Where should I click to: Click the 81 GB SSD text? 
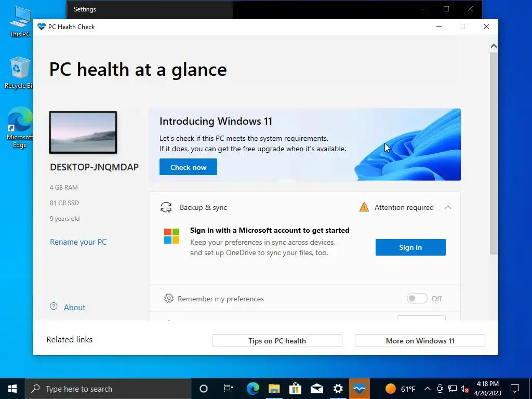tap(64, 203)
